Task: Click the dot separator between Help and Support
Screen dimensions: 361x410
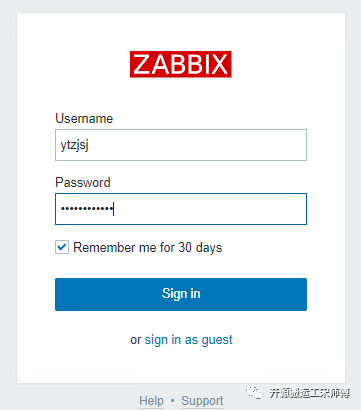Action: point(172,401)
